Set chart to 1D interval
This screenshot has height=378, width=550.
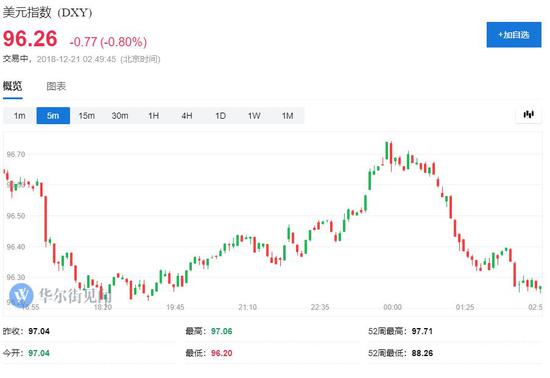point(220,116)
